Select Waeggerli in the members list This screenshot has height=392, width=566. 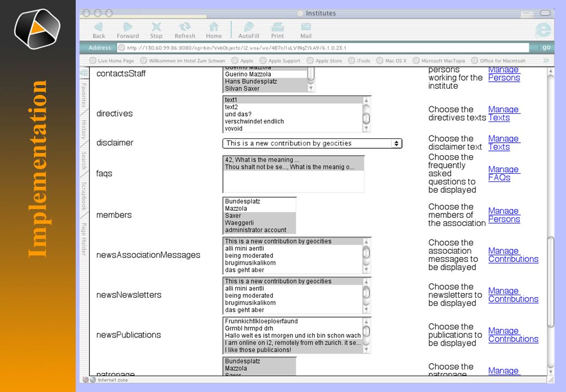pos(259,223)
